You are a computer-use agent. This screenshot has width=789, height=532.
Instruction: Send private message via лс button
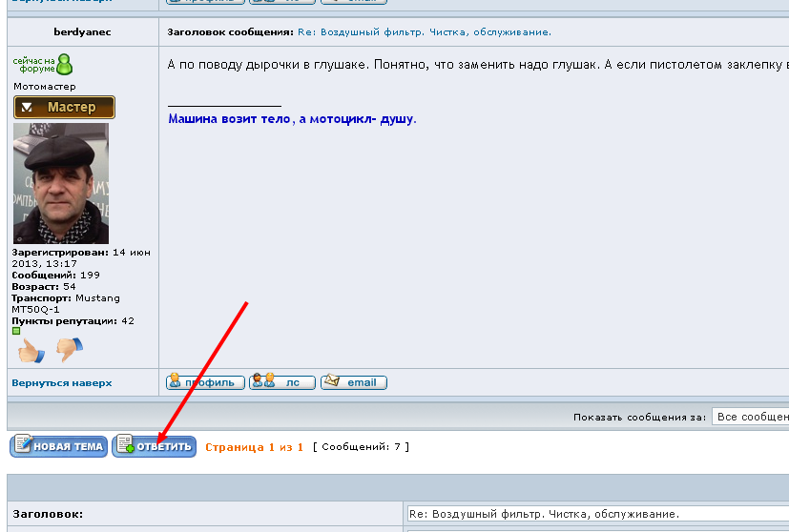tap(281, 382)
